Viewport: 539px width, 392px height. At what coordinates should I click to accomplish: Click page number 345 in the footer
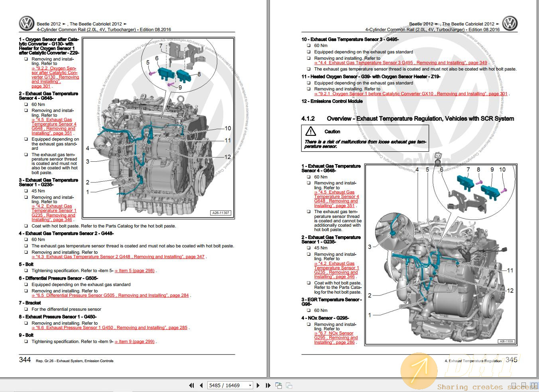pyautogui.click(x=511, y=360)
